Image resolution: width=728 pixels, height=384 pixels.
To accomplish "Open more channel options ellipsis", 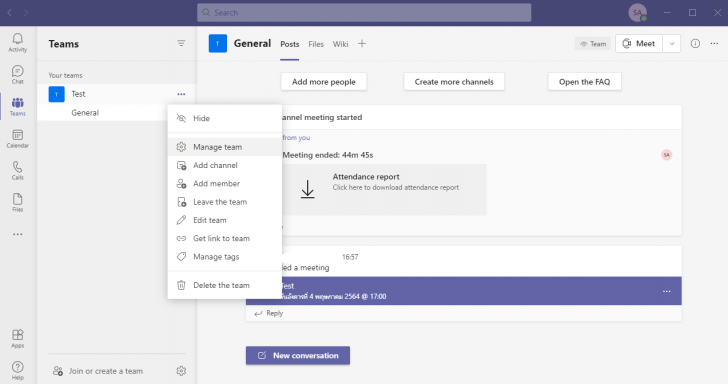I will point(714,43).
